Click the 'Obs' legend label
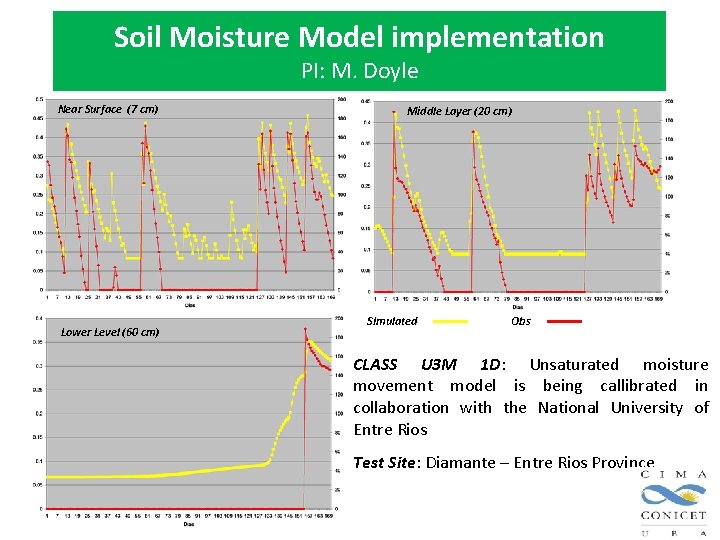This screenshot has width=720, height=540. [x=521, y=321]
